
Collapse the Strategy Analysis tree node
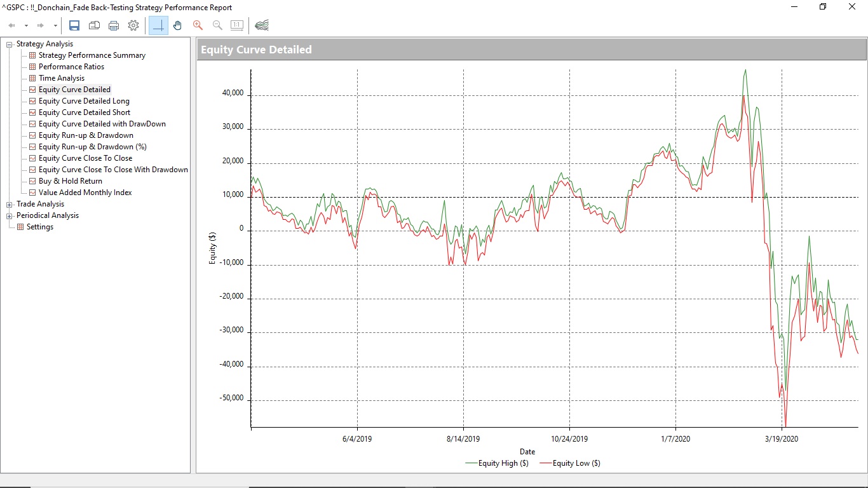10,44
